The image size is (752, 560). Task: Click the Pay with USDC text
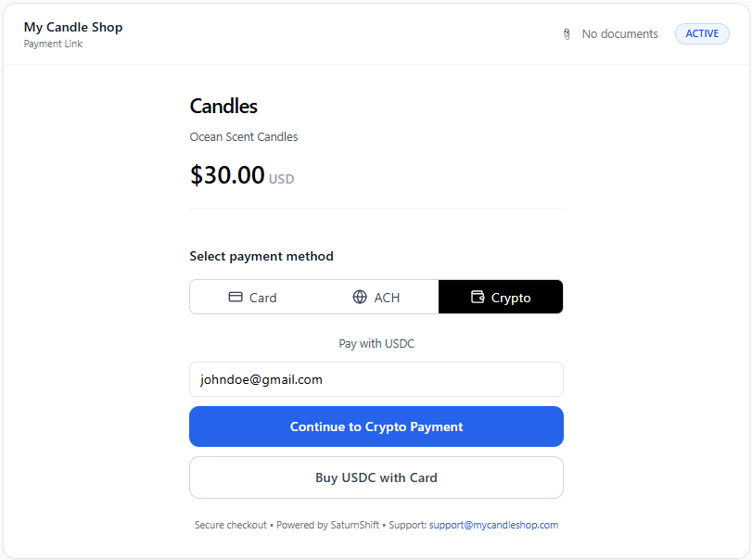pos(376,344)
